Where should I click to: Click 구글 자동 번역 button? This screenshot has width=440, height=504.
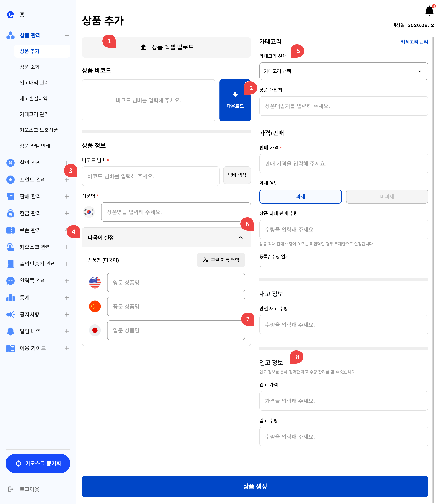coord(221,260)
